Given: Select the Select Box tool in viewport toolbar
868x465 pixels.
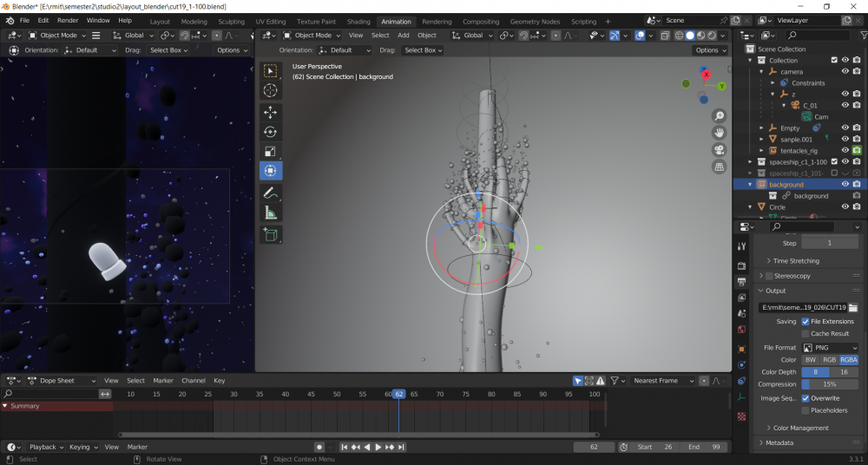Looking at the screenshot, I should (271, 71).
